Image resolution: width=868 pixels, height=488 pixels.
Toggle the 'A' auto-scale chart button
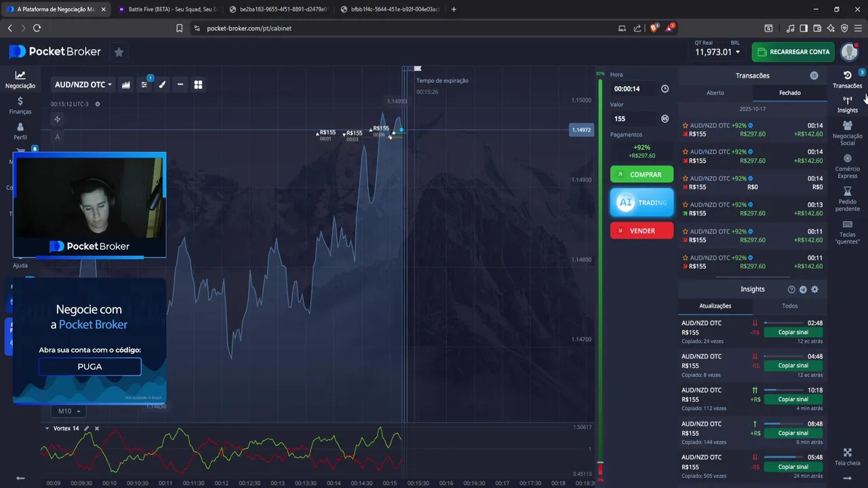(x=58, y=136)
